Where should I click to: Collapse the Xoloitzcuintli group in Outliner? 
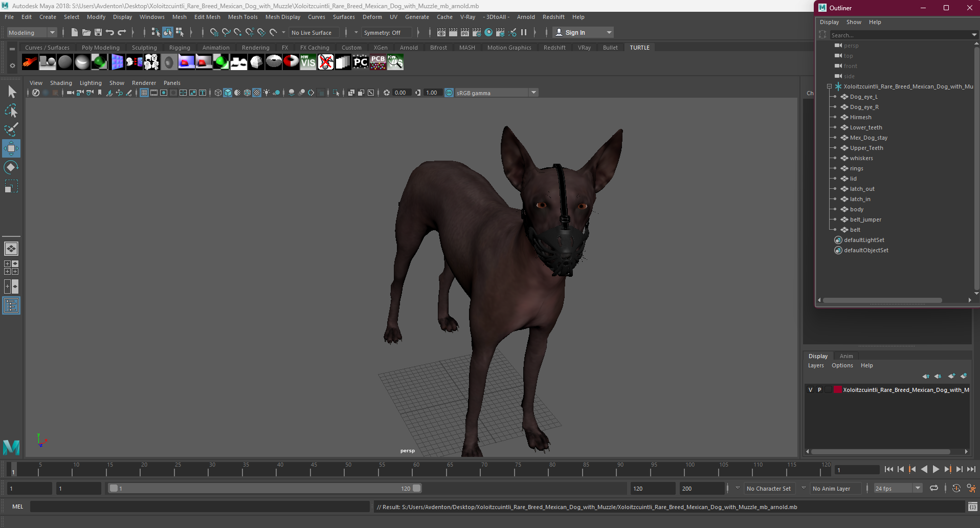point(829,86)
